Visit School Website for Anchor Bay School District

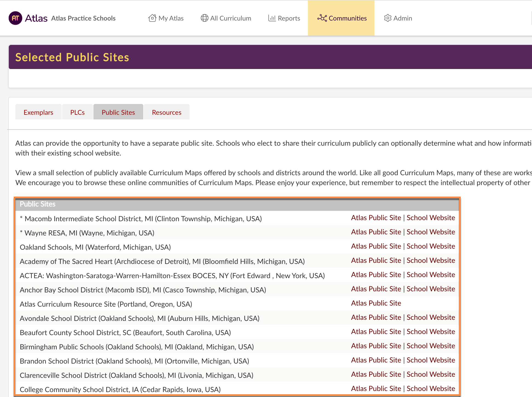pos(431,289)
